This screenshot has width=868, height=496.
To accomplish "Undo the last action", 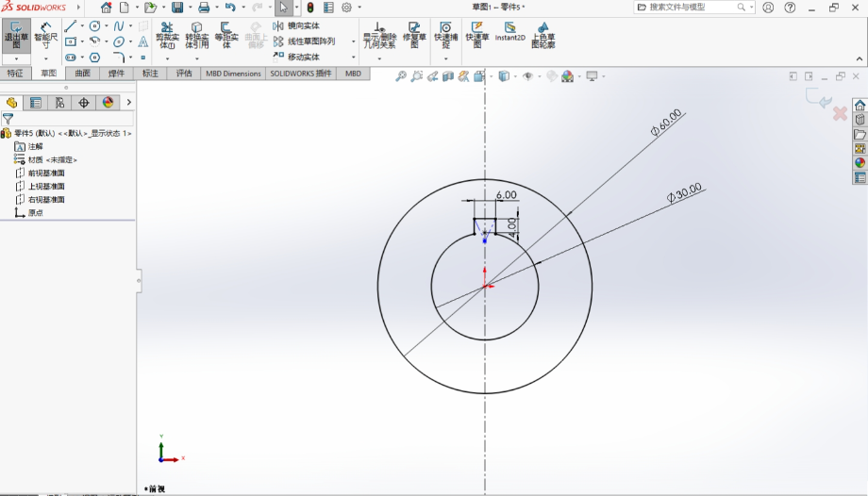I will 230,8.
